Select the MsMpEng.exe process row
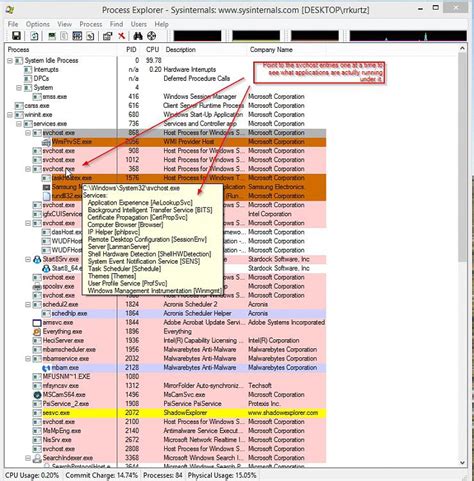Viewport: 474px width, 481px height. point(179,431)
